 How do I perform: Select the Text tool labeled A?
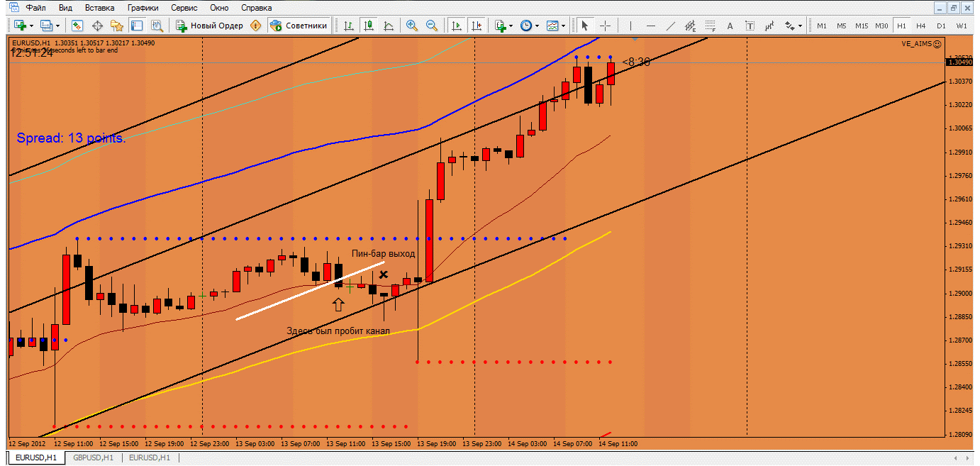(730, 26)
